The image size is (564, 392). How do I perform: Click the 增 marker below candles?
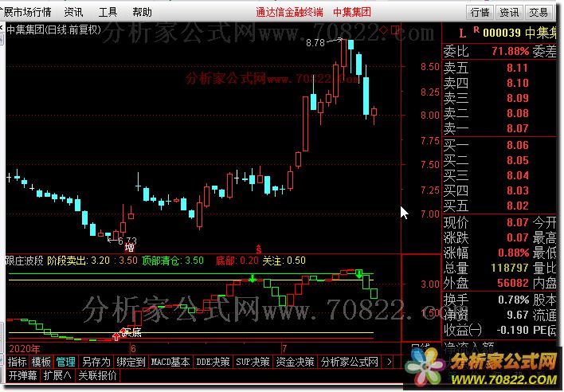(x=129, y=248)
